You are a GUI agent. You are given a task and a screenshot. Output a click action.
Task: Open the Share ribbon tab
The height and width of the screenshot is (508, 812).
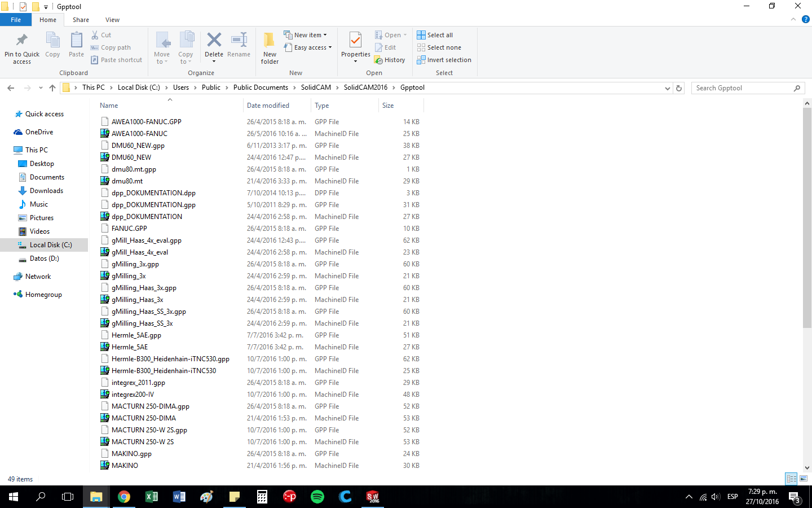coord(81,20)
